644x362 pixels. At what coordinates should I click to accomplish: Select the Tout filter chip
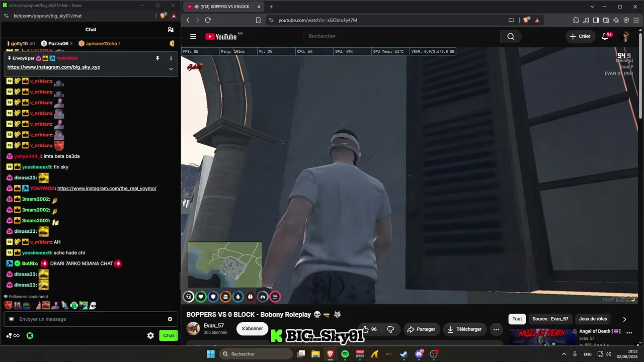click(x=517, y=319)
